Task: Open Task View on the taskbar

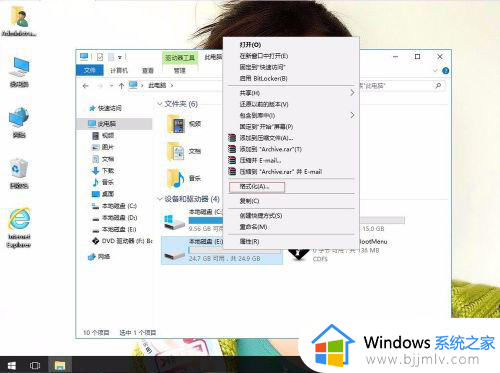Action: pos(35,365)
